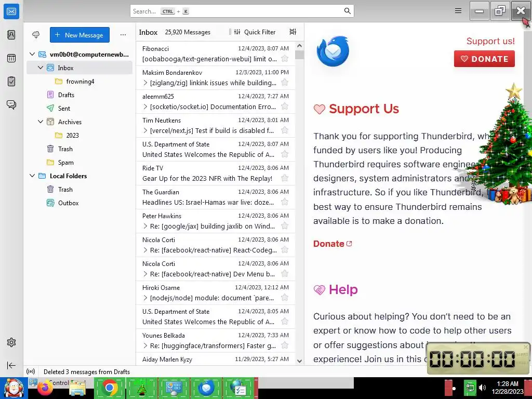Open Settings gear icon in the sidebar

coord(11,342)
